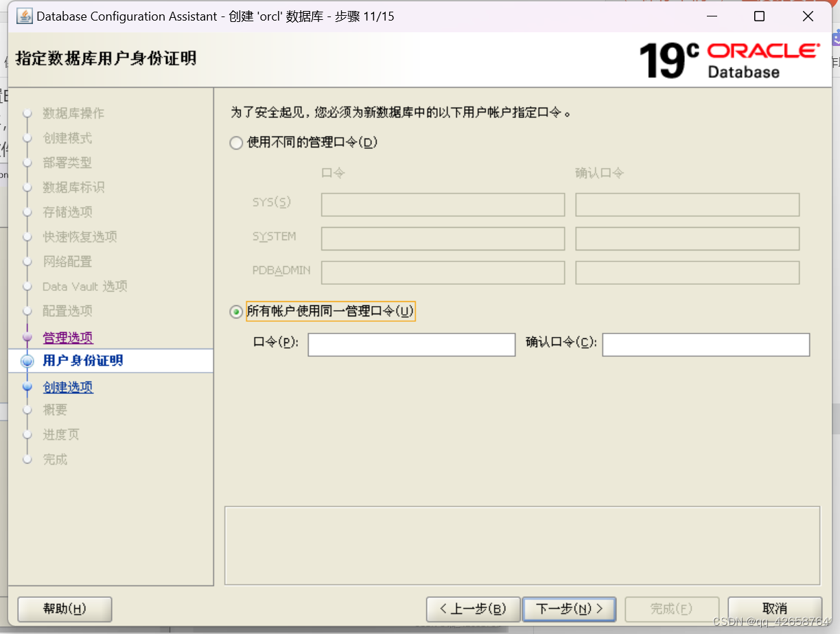Maximize the Database Configuration Assistant window
The width and height of the screenshot is (840, 634).
[x=759, y=16]
